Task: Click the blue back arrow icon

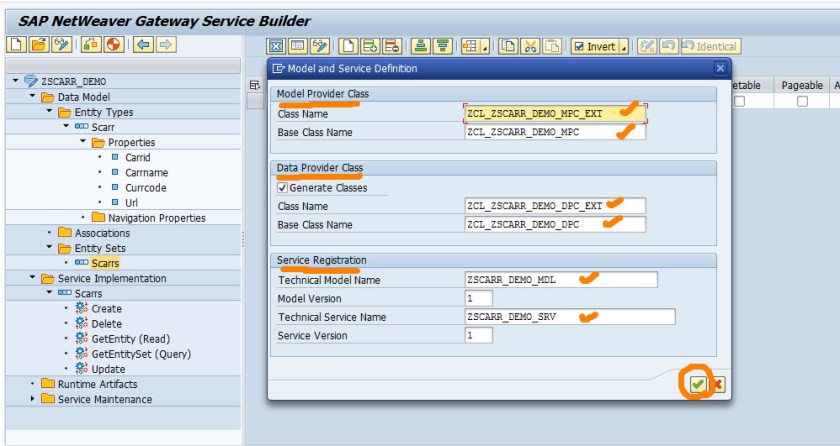Action: tap(144, 44)
